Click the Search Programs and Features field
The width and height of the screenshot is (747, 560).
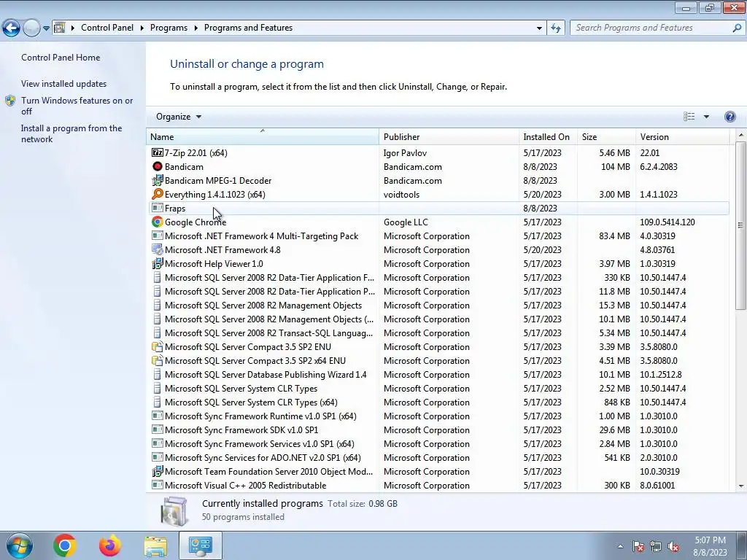pos(651,28)
